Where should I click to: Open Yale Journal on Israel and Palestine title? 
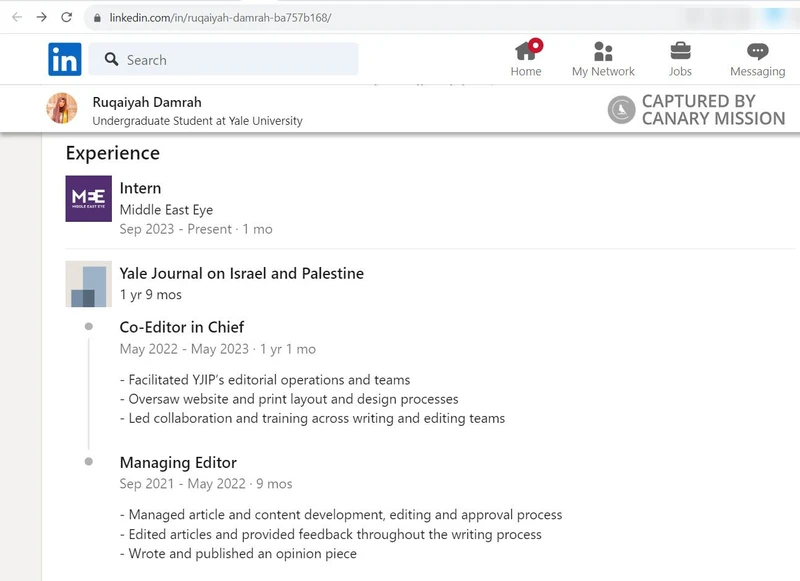pyautogui.click(x=242, y=273)
